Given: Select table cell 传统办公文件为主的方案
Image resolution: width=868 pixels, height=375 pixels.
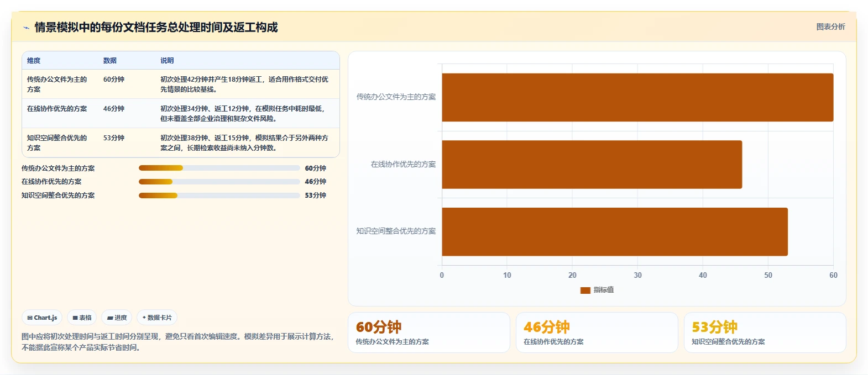Looking at the screenshot, I should click(x=57, y=84).
